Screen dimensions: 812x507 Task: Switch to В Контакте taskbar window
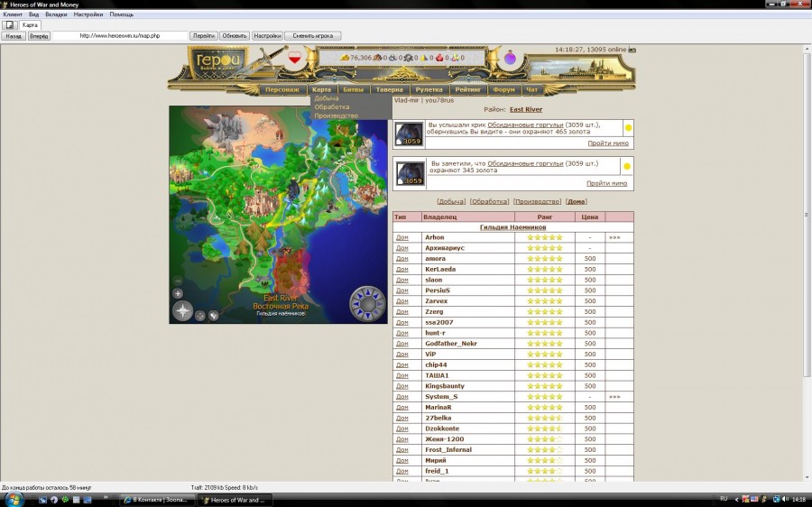coord(157,500)
